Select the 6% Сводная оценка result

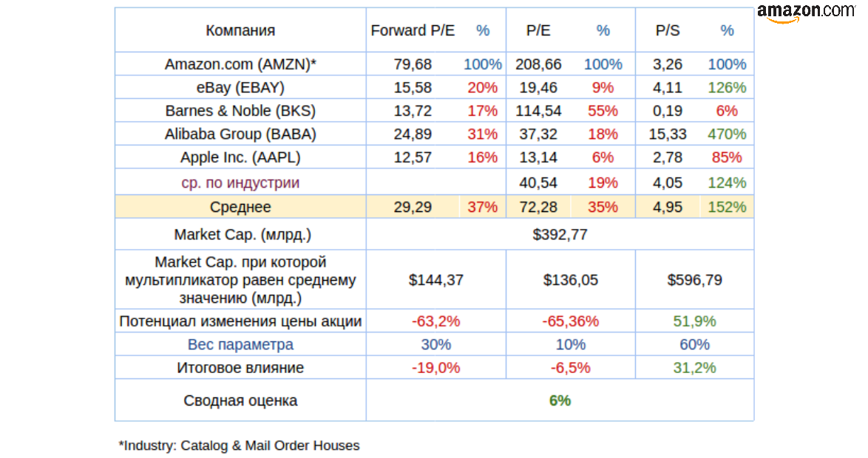click(560, 400)
